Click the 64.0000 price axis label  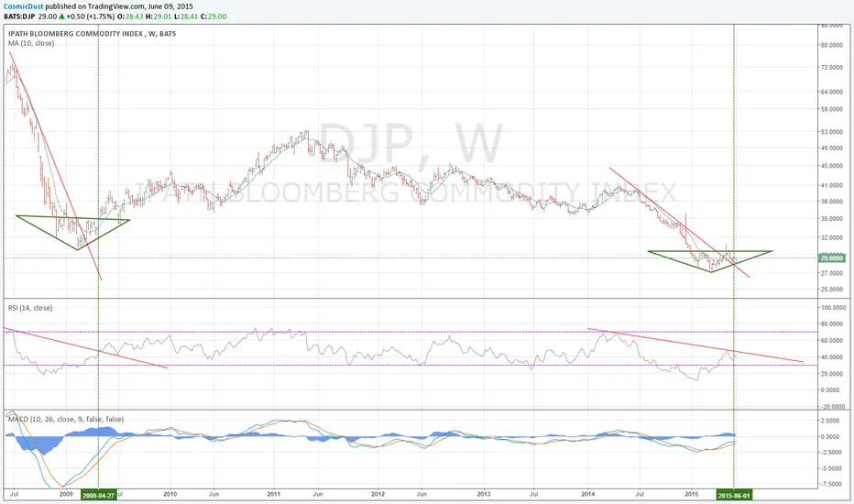832,92
